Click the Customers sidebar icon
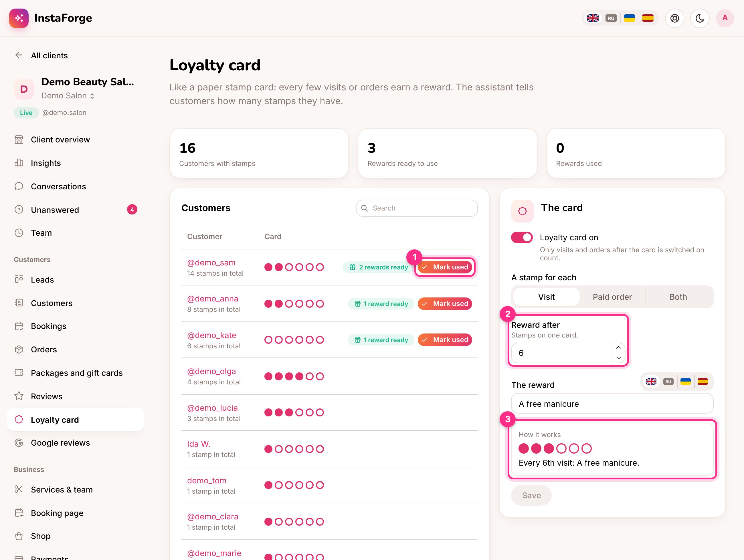744x560 pixels. pyautogui.click(x=19, y=303)
